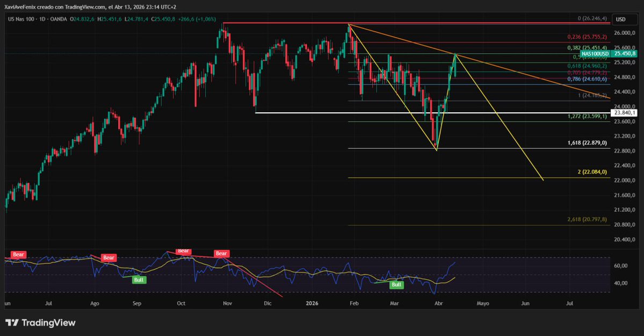The height and width of the screenshot is (336, 644).
Task: Click the low value L24.781,4
Action: tap(136, 19)
